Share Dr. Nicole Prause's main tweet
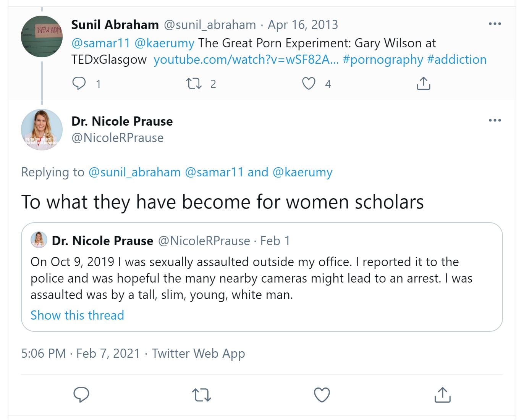Screen dimensions: 524x420 tap(442, 395)
